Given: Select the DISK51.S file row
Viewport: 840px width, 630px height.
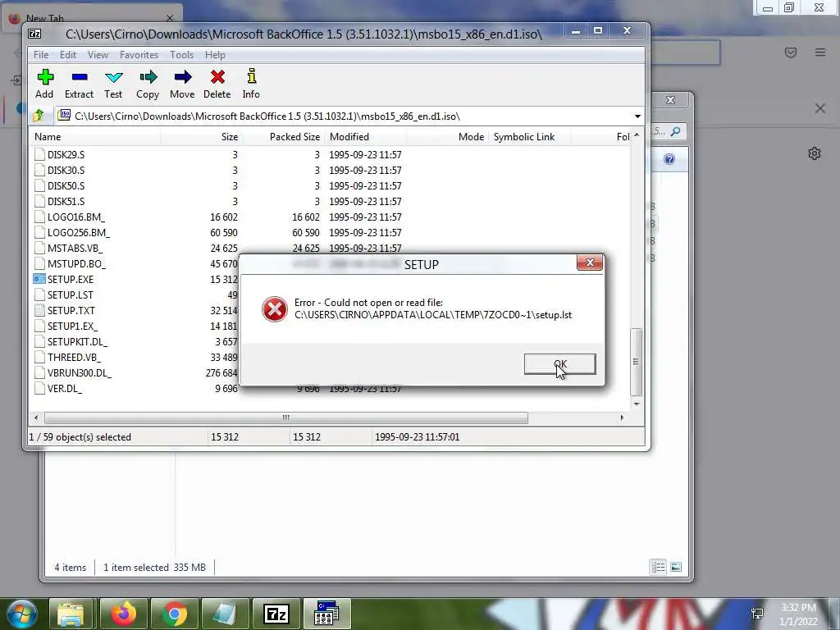Looking at the screenshot, I should point(66,201).
